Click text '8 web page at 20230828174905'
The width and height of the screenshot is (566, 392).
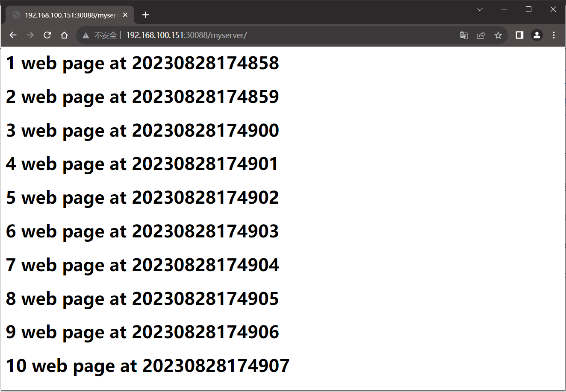(142, 299)
